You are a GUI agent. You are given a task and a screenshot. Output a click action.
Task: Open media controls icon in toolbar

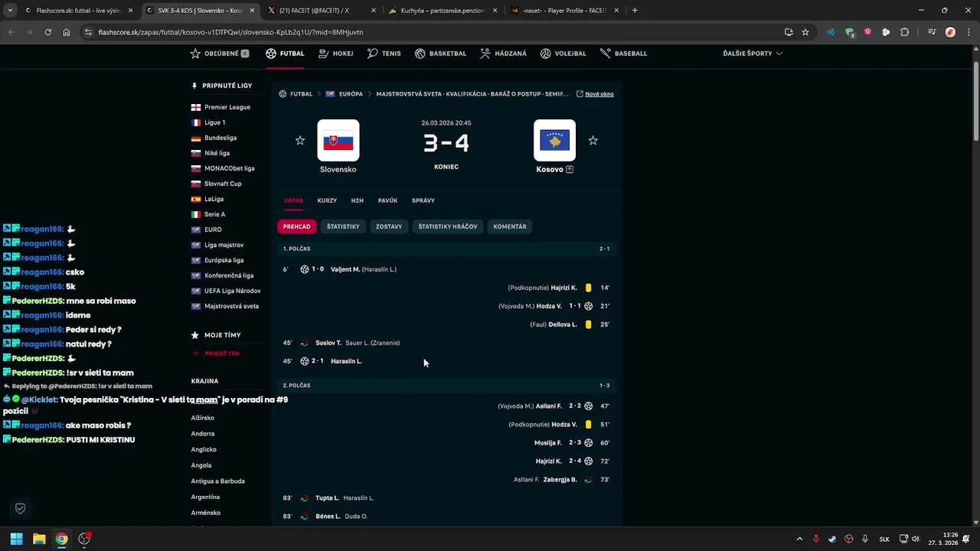932,32
